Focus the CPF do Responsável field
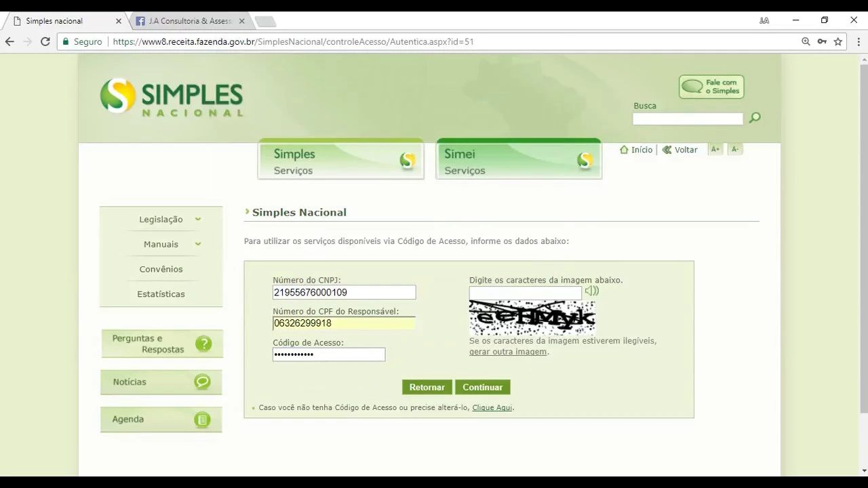 pos(344,323)
